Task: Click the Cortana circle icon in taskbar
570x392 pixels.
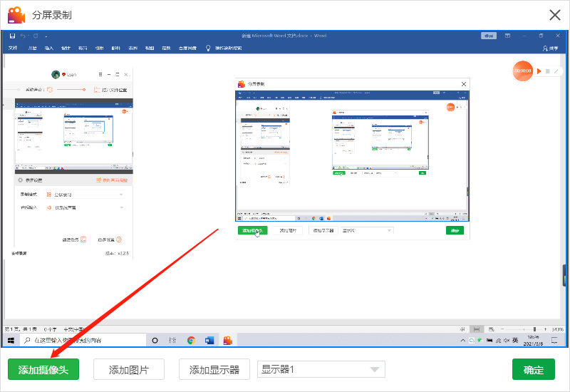Action: (x=155, y=341)
